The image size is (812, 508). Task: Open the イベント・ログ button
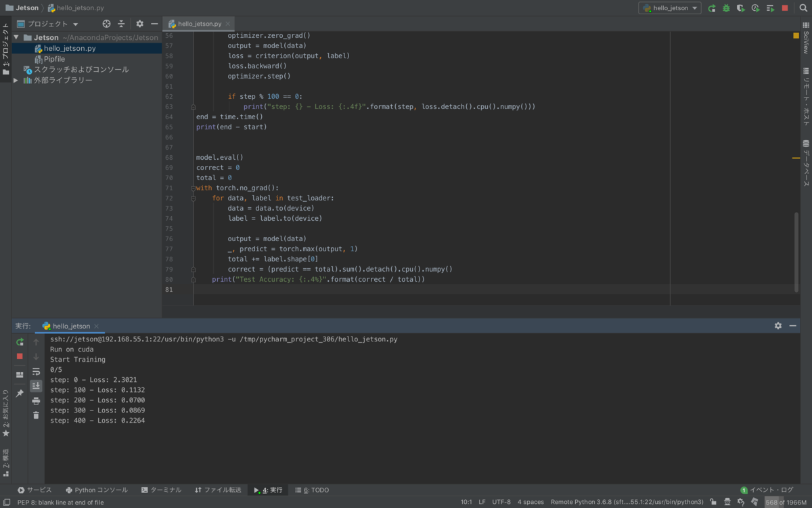click(x=767, y=490)
